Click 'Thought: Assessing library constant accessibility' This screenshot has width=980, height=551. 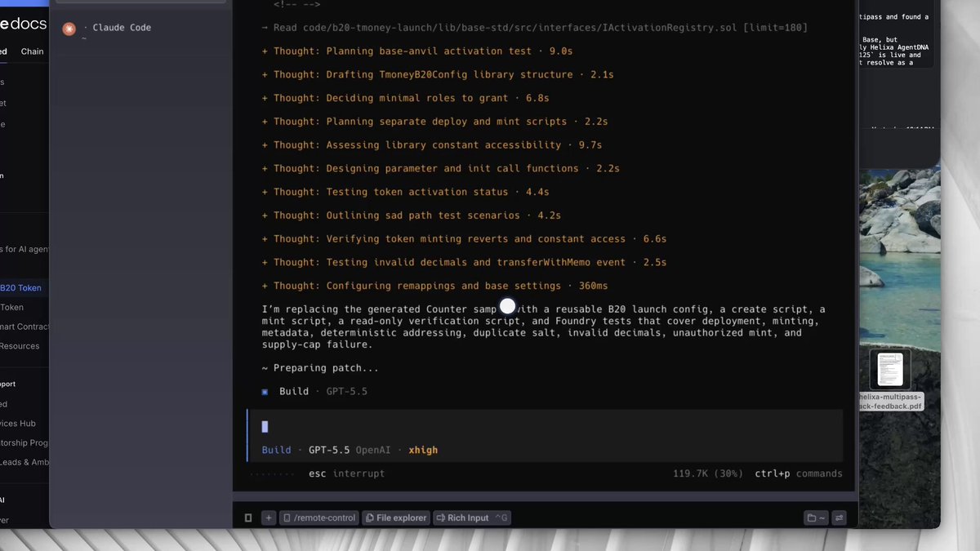[431, 145]
